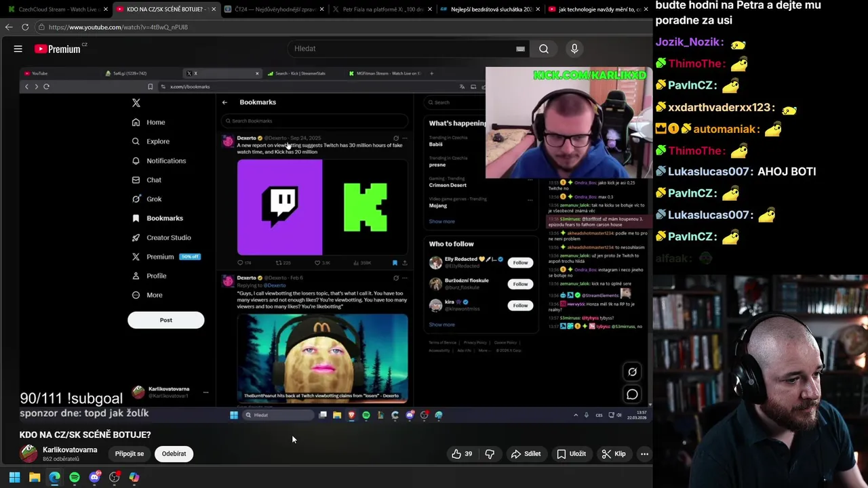Viewport: 868px width, 488px height.
Task: Click the Twitch and Kick logo image in video
Action: [322, 207]
